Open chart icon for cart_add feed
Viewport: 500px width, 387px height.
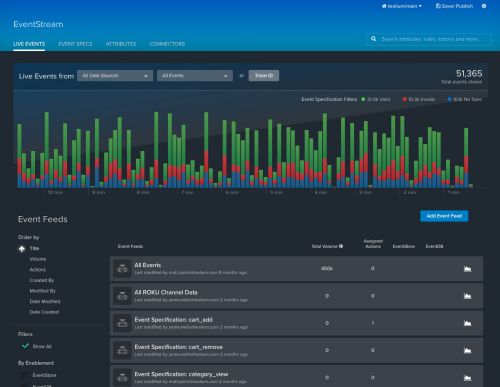pos(468,323)
